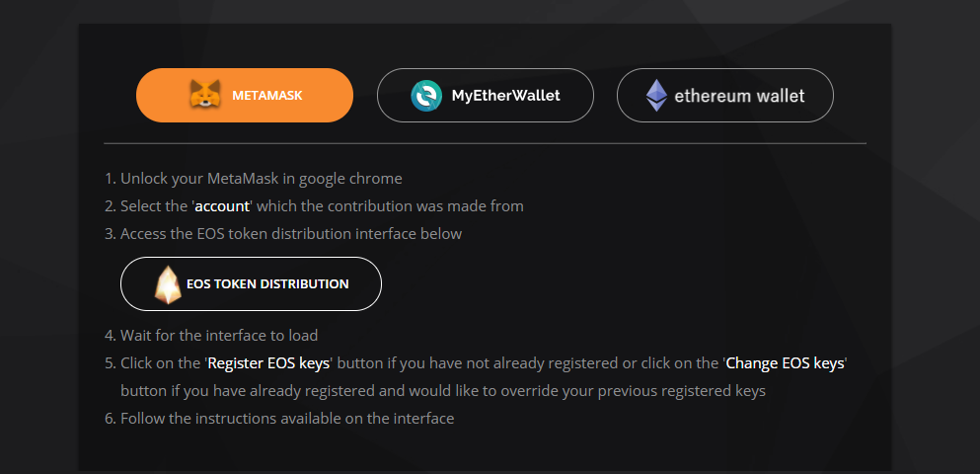The image size is (980, 474).
Task: Click the step number '5.' list marker
Action: (111, 363)
